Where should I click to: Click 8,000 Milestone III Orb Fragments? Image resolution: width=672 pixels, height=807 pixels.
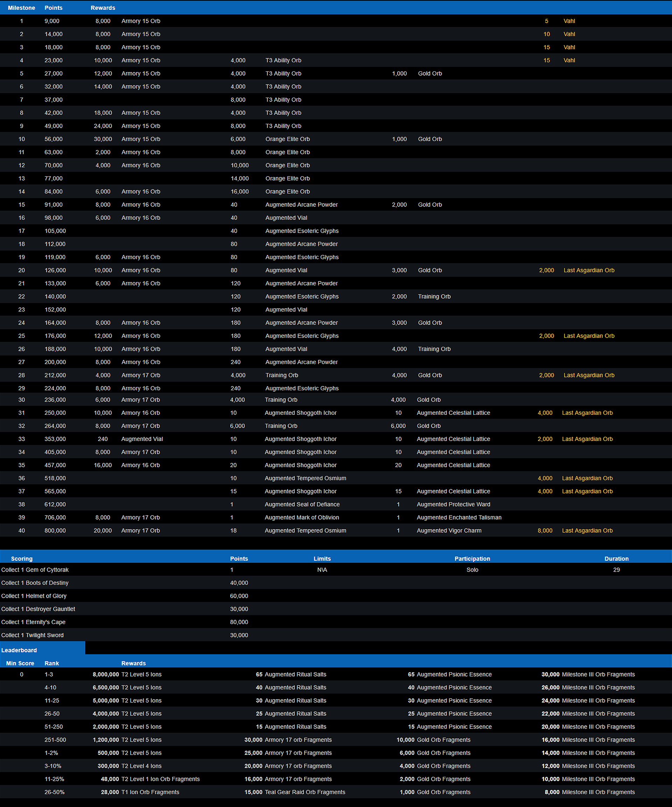590,792
